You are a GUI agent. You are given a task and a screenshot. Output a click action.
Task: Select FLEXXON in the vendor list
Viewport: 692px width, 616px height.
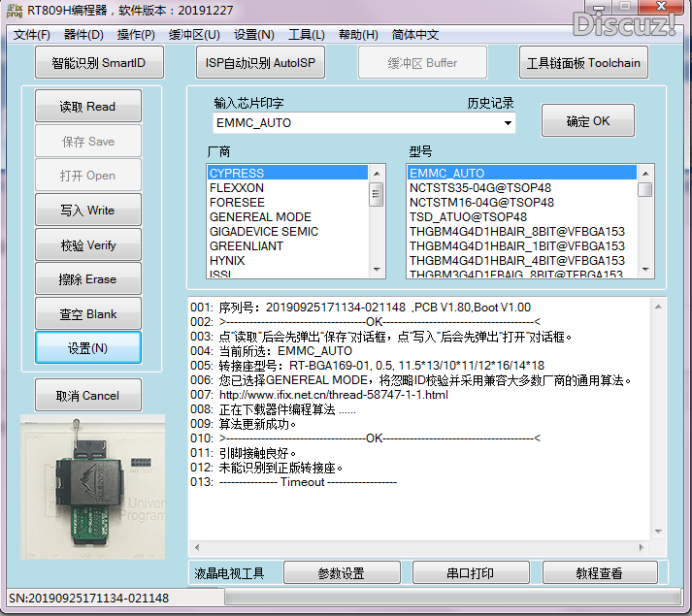(287, 188)
